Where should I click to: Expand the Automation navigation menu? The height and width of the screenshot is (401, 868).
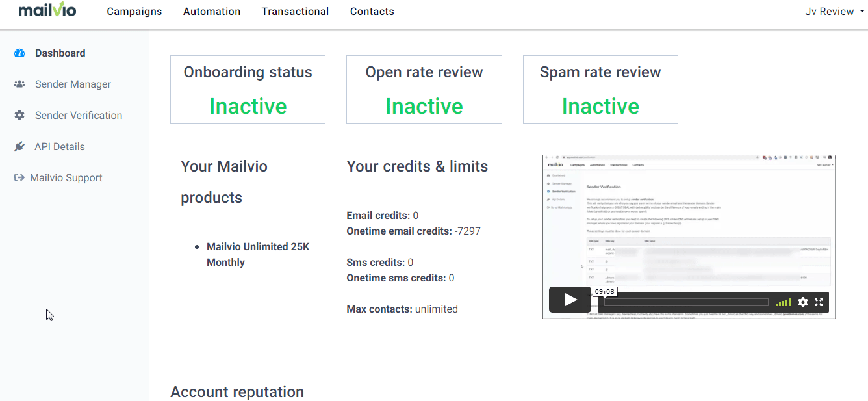[212, 11]
